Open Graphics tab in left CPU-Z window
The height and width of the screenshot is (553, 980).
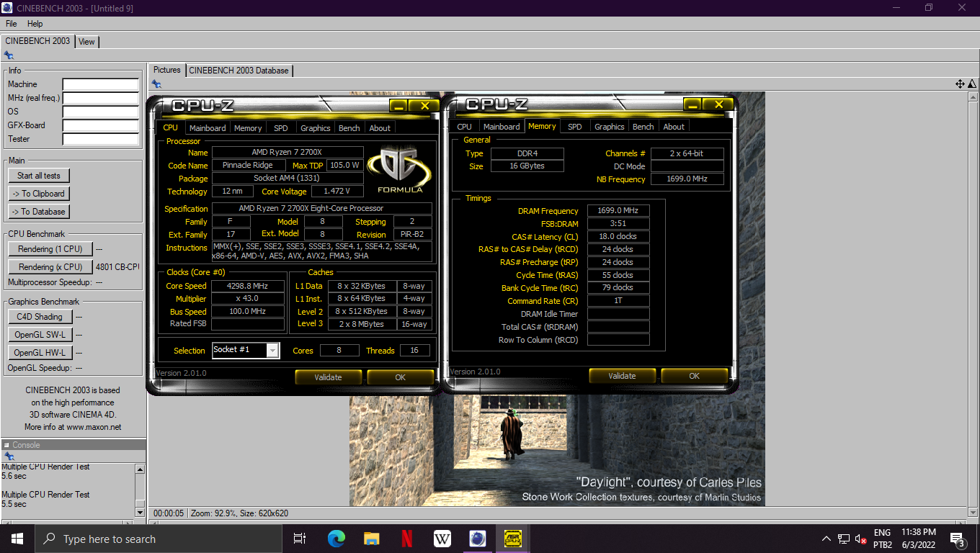(x=316, y=128)
